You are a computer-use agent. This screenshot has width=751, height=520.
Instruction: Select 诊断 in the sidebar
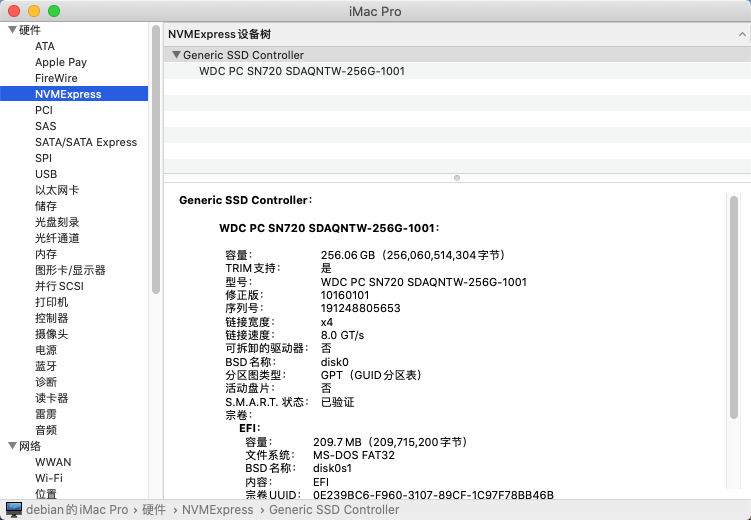pyautogui.click(x=46, y=382)
